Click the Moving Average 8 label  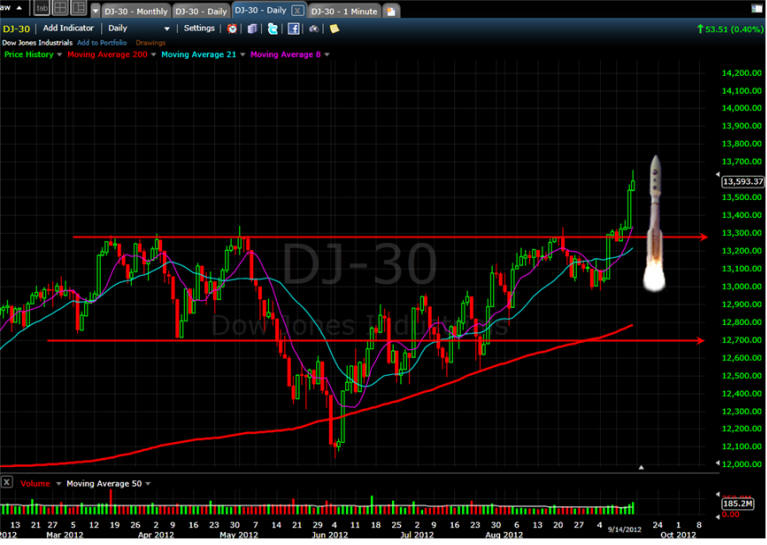coord(286,54)
